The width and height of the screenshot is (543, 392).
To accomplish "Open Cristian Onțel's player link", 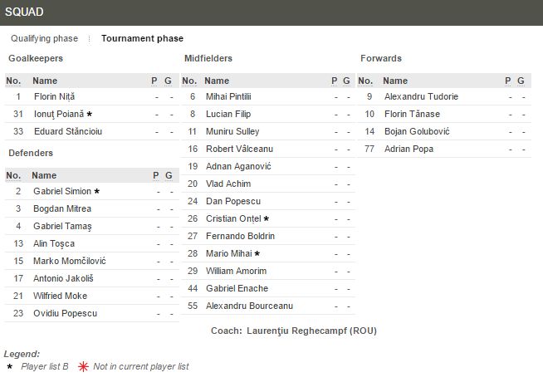I will (x=232, y=218).
